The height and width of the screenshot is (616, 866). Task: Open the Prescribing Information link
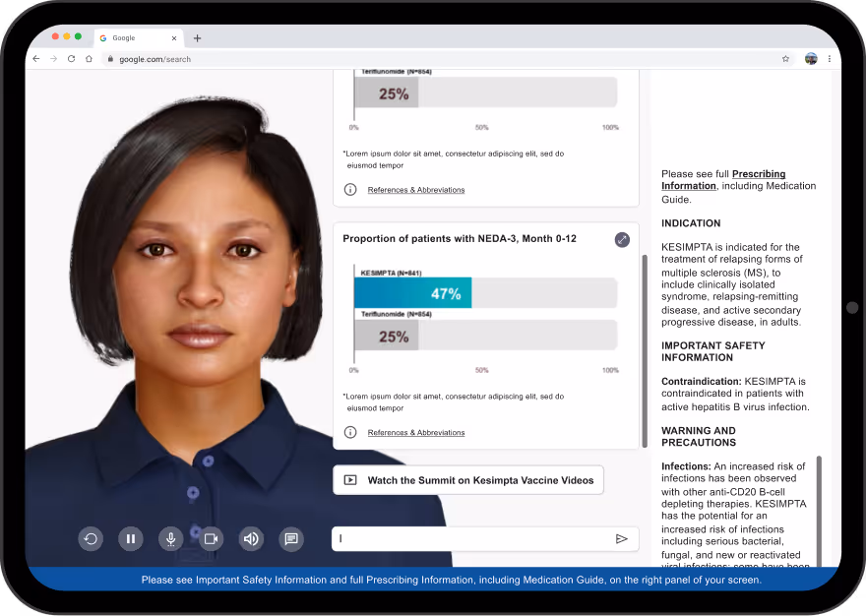[723, 180]
